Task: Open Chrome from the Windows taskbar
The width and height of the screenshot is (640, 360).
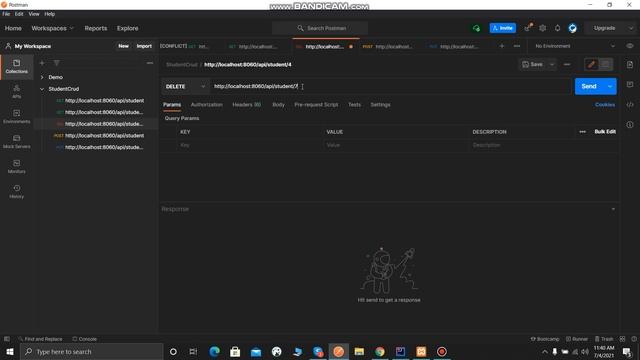Action: click(380, 351)
